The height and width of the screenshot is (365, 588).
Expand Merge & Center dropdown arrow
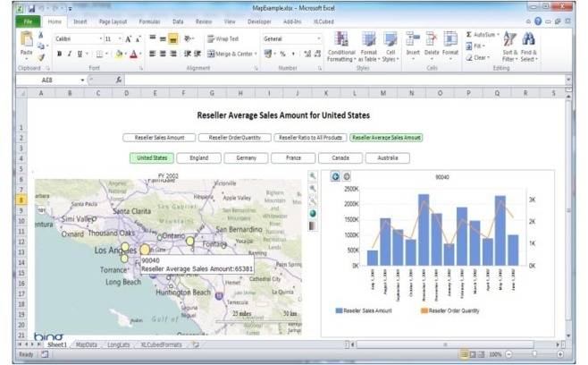click(256, 54)
